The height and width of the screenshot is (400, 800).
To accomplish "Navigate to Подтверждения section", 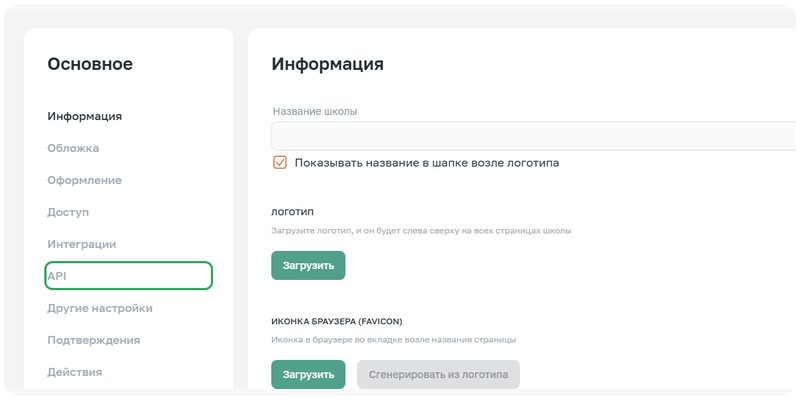I will pos(94,340).
